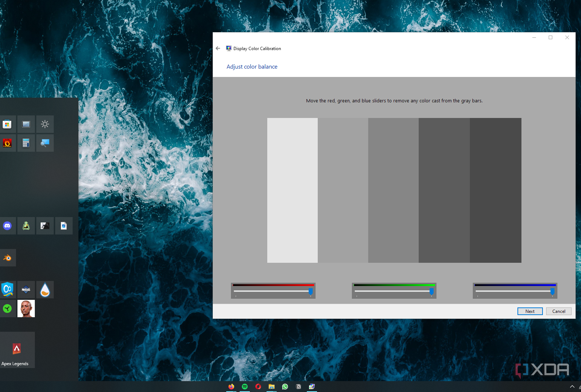Open Spotify from the taskbar

pyautogui.click(x=245, y=387)
